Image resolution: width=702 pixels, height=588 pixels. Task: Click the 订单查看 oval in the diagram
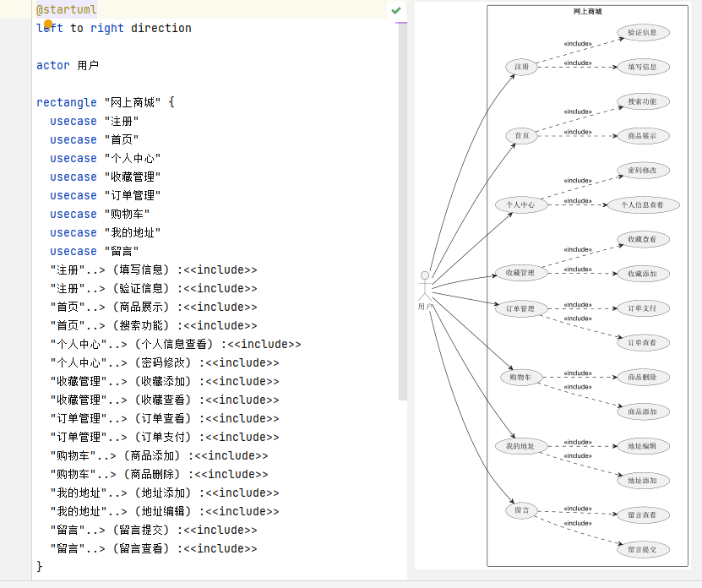[643, 343]
